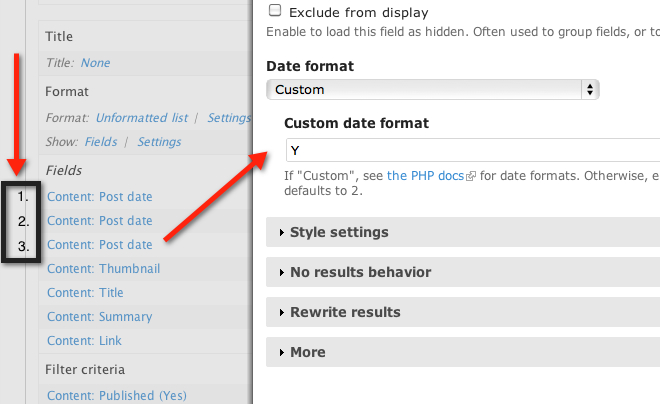Open the Date format dropdown

(432, 89)
